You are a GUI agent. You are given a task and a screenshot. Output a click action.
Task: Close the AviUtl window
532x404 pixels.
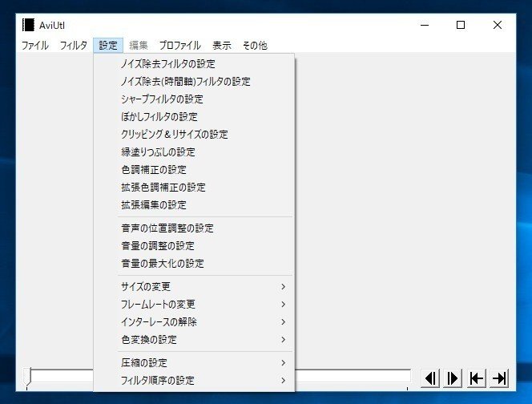point(498,25)
